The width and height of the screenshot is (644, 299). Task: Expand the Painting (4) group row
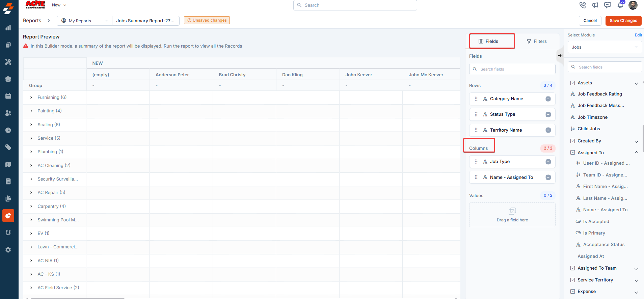(x=31, y=111)
